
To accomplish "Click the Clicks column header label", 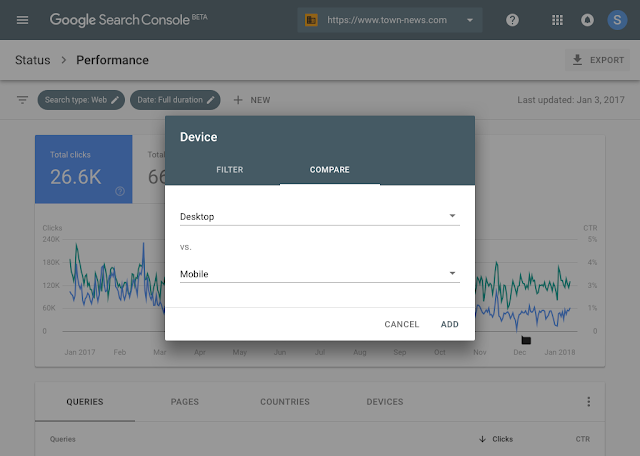I will click(x=502, y=439).
